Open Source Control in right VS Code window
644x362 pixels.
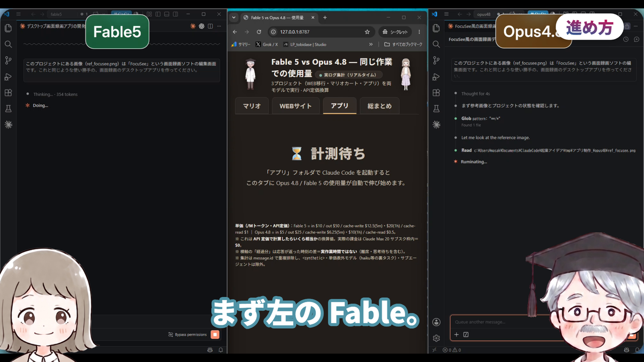(436, 60)
